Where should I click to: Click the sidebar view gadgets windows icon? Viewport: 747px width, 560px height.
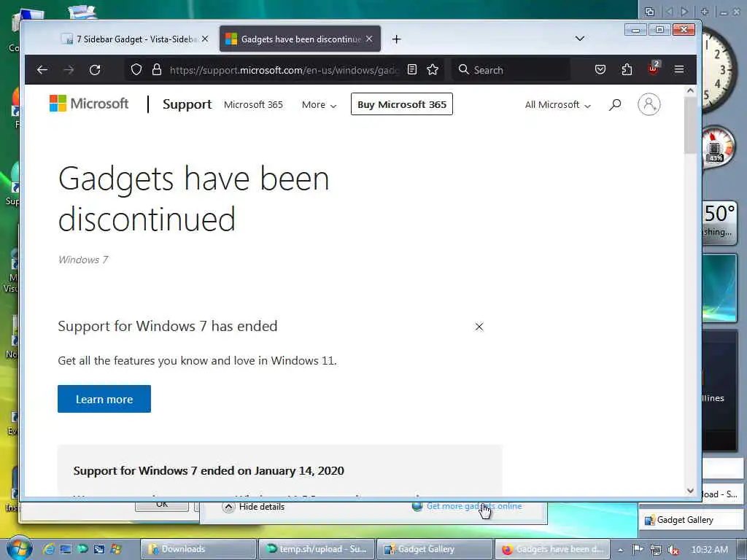pos(649,12)
